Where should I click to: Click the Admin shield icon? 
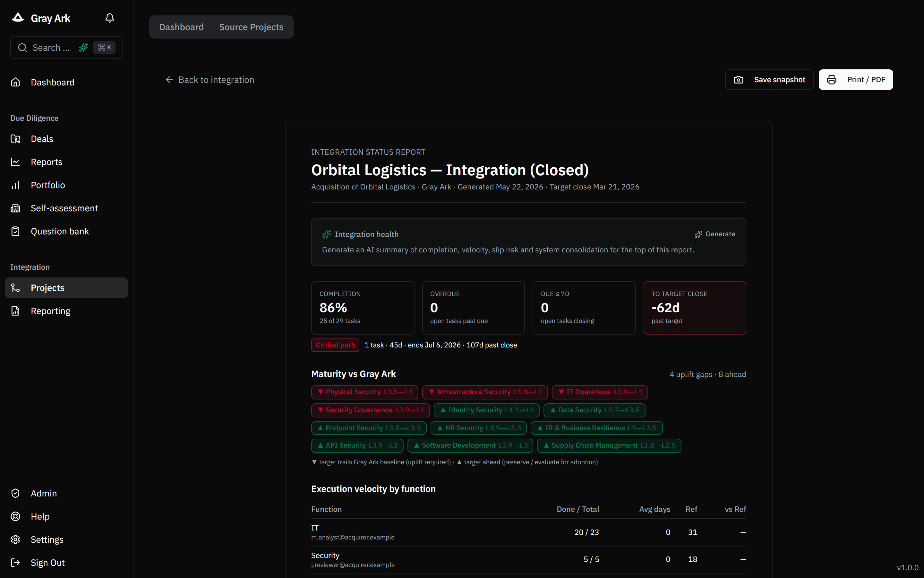(x=15, y=493)
